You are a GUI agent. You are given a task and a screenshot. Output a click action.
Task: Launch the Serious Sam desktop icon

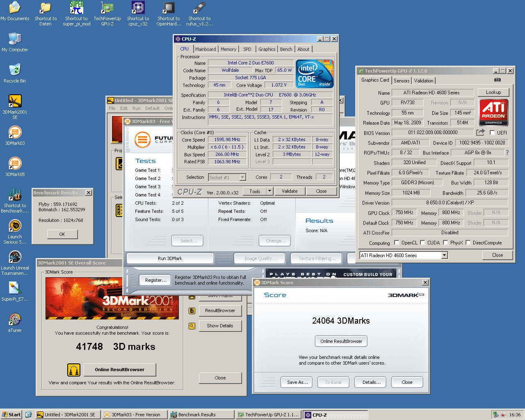(15, 232)
